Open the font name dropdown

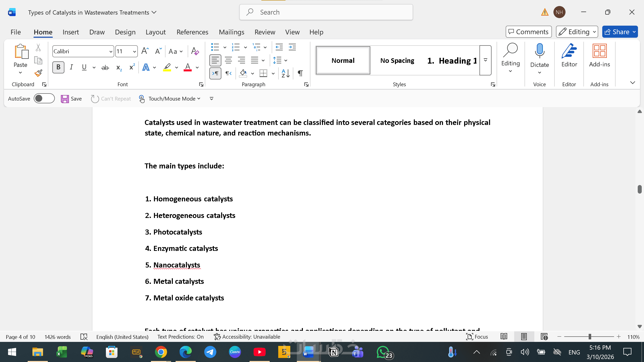click(111, 52)
